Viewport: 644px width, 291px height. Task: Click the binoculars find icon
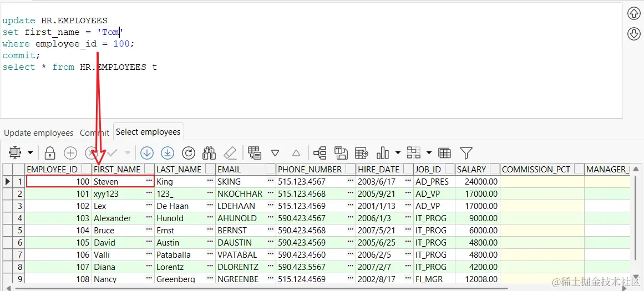tap(210, 153)
